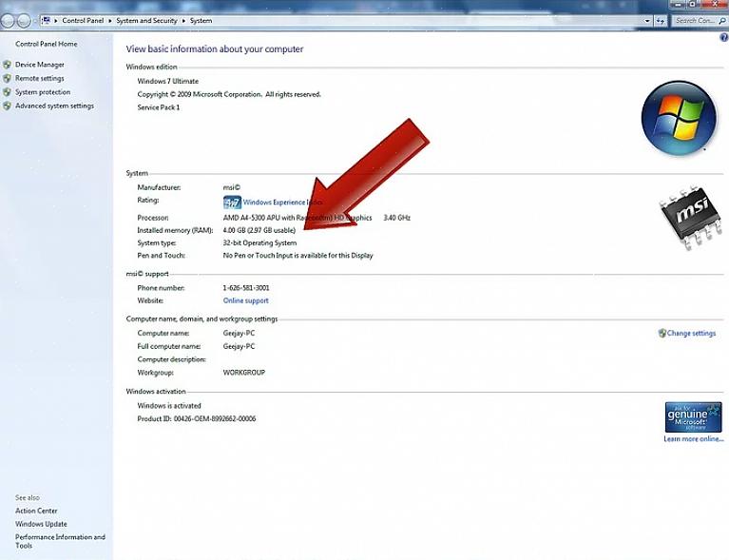This screenshot has height=560, width=729.
Task: Click shield icon next to Device Manager
Action: [7, 65]
